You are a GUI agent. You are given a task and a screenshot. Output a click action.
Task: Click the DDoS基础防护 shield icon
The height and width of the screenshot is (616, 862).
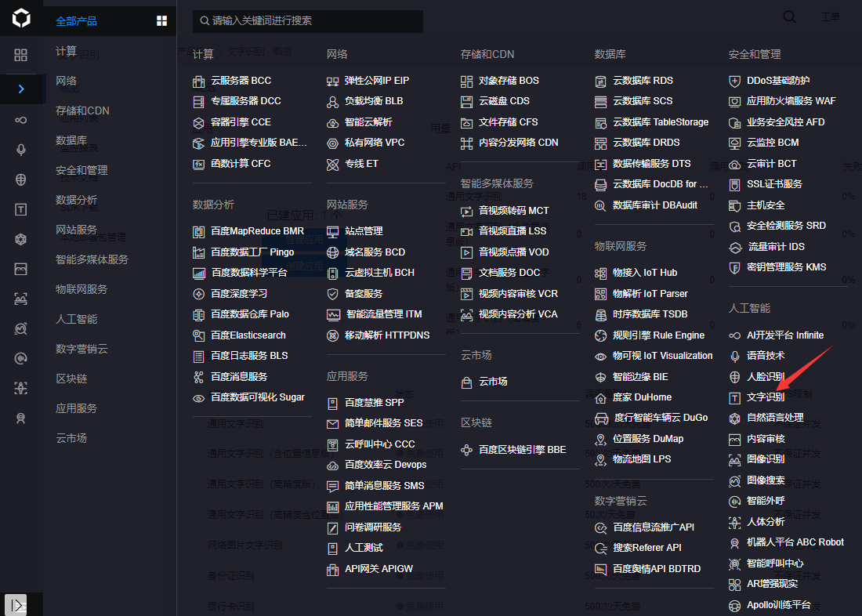click(x=734, y=82)
